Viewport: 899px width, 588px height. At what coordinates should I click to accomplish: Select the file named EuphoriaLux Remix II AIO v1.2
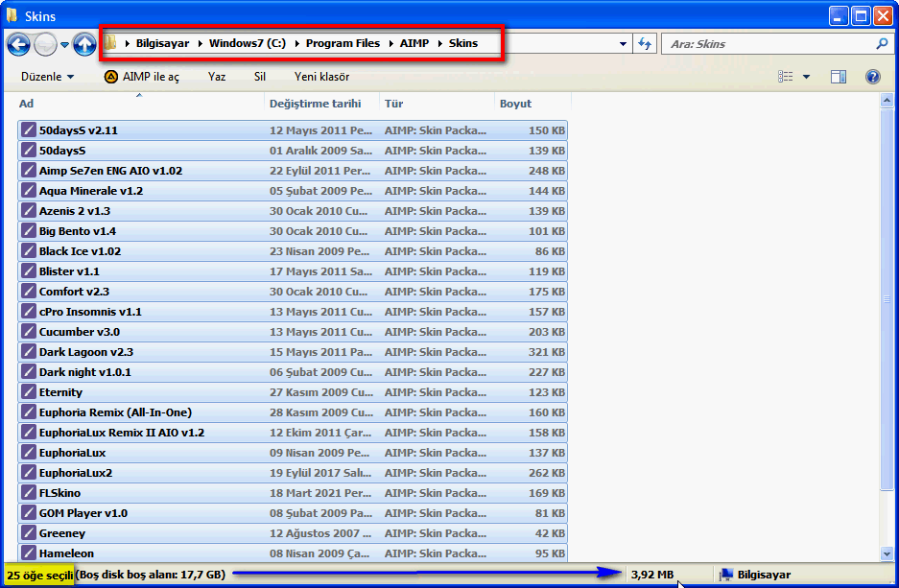coord(122,433)
